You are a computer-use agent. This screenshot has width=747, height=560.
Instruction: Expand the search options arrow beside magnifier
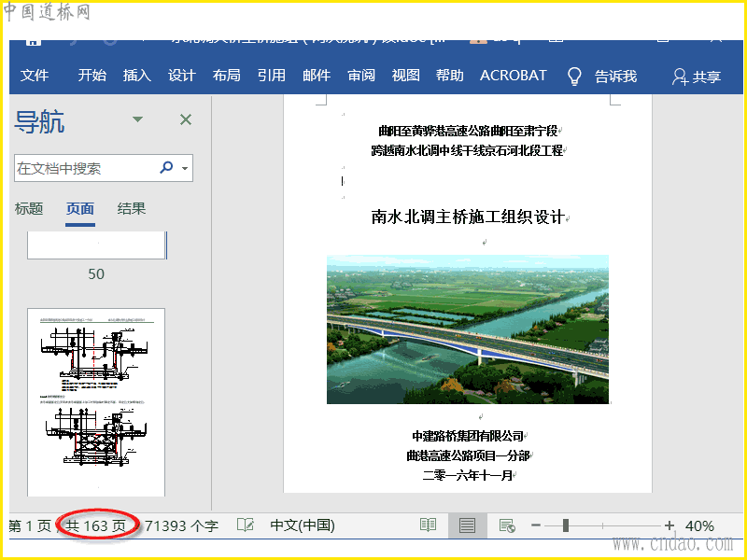tap(185, 168)
